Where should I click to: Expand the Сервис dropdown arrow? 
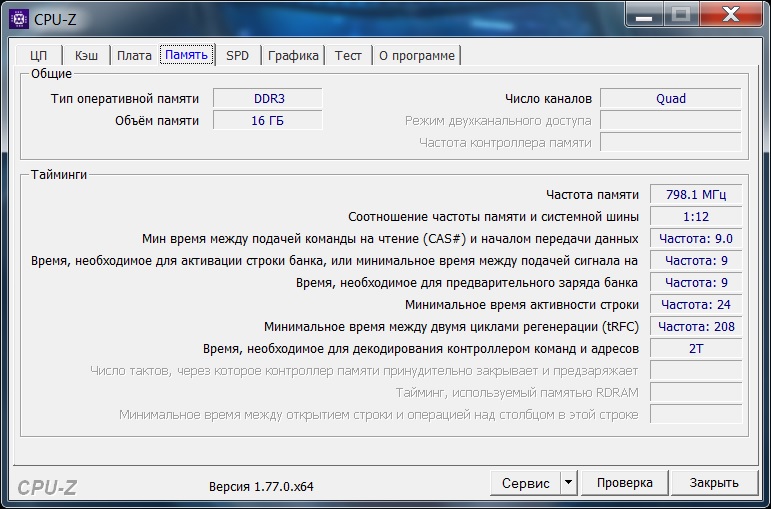pos(568,483)
